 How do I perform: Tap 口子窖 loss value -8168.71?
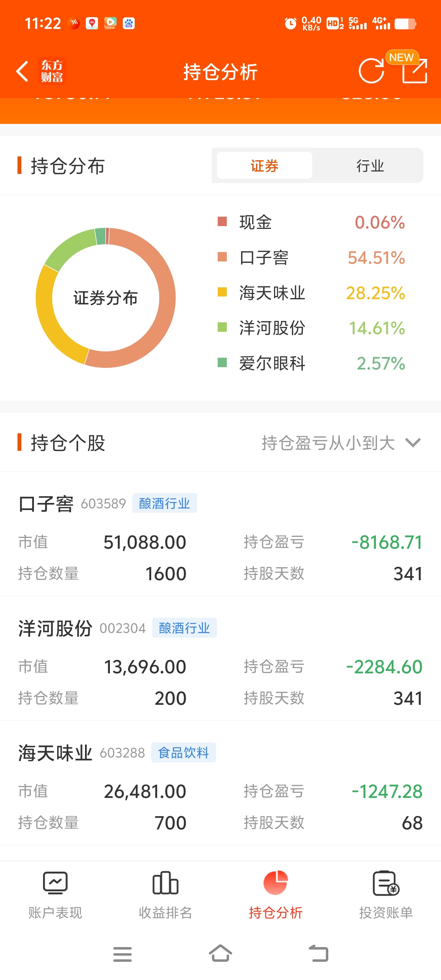[387, 542]
